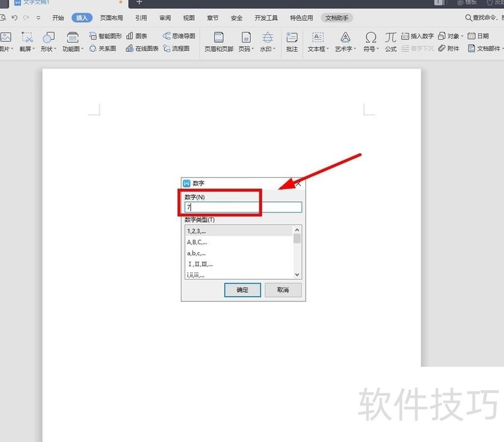Open the 视图 tab
The width and height of the screenshot is (504, 442).
point(188,18)
